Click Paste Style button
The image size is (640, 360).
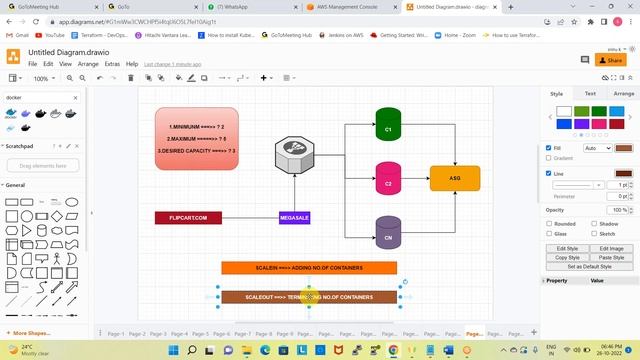[611, 258]
